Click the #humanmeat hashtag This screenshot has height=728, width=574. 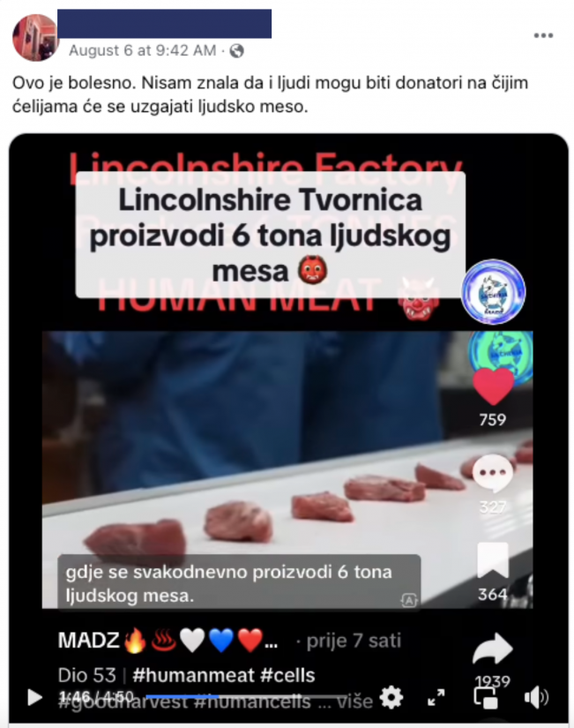(x=193, y=675)
